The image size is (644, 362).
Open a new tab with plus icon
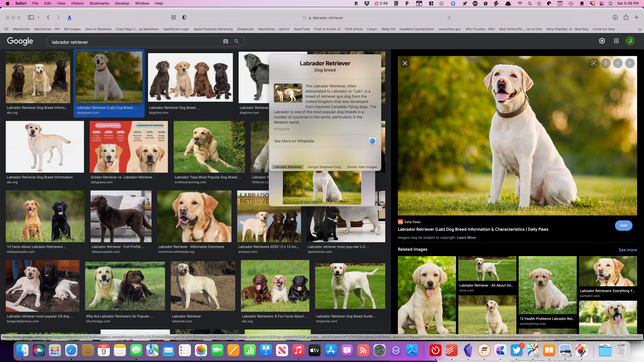636,18
